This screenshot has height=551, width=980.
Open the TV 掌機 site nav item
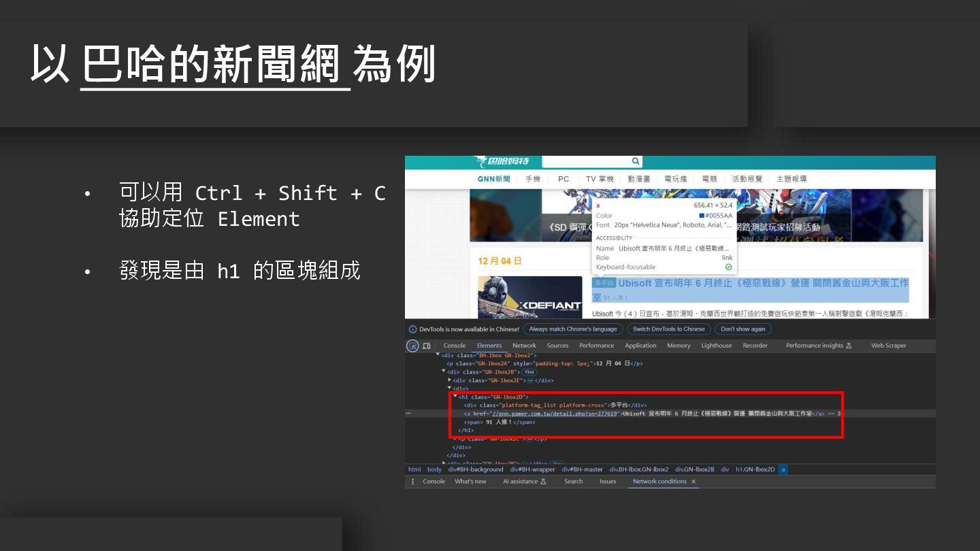600,179
